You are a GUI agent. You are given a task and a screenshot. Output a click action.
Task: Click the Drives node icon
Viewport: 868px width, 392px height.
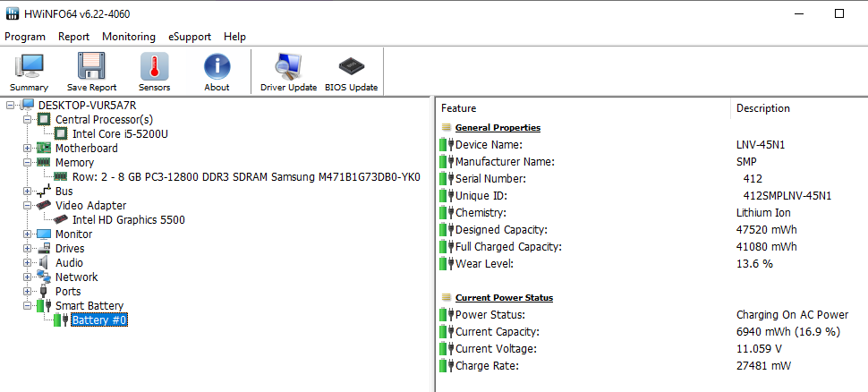tap(43, 249)
